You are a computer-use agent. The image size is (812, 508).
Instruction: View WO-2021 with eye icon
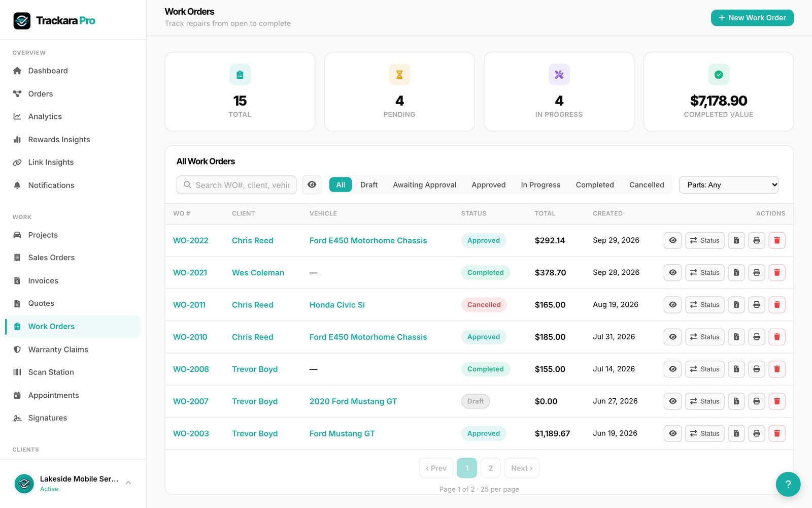(x=672, y=273)
